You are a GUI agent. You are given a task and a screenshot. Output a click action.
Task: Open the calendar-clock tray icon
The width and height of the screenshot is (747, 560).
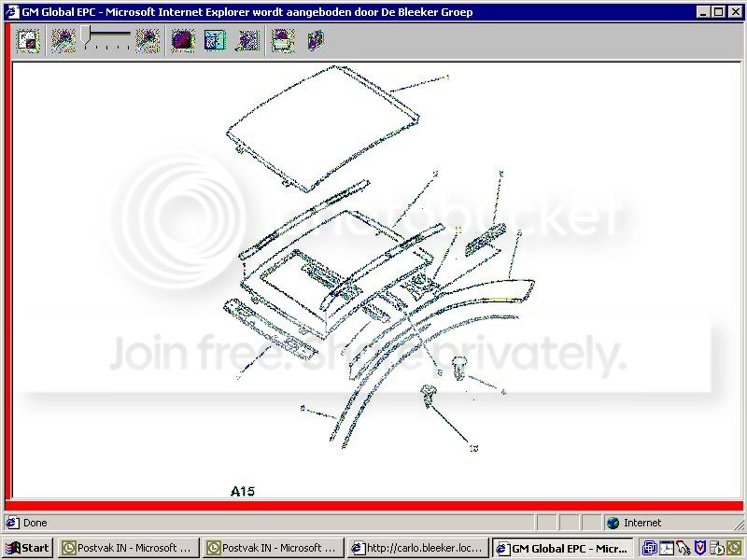coord(666,548)
